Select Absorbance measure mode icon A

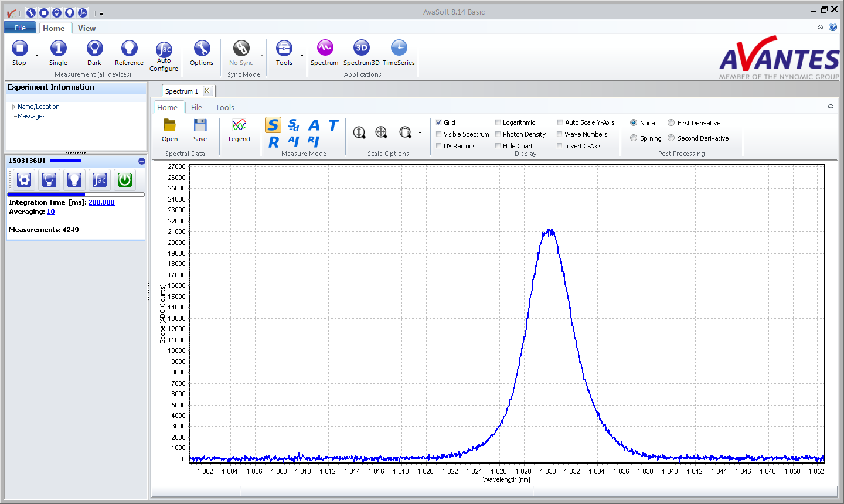(314, 125)
